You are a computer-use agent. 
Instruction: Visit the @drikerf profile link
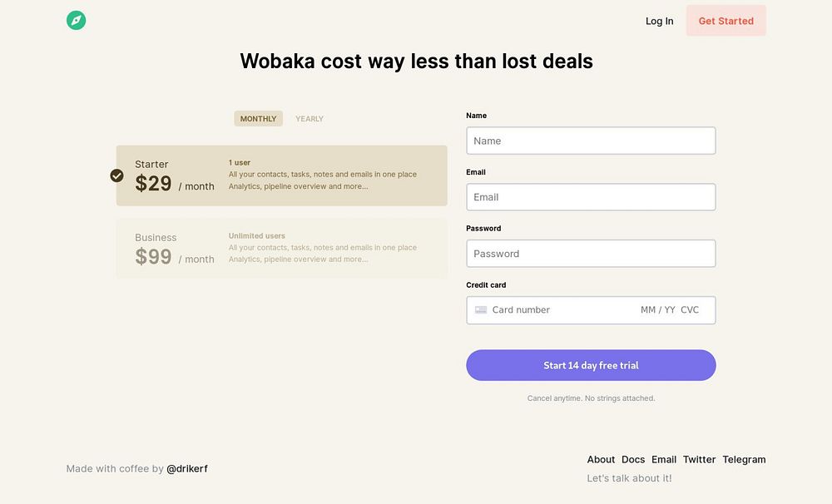click(x=187, y=469)
